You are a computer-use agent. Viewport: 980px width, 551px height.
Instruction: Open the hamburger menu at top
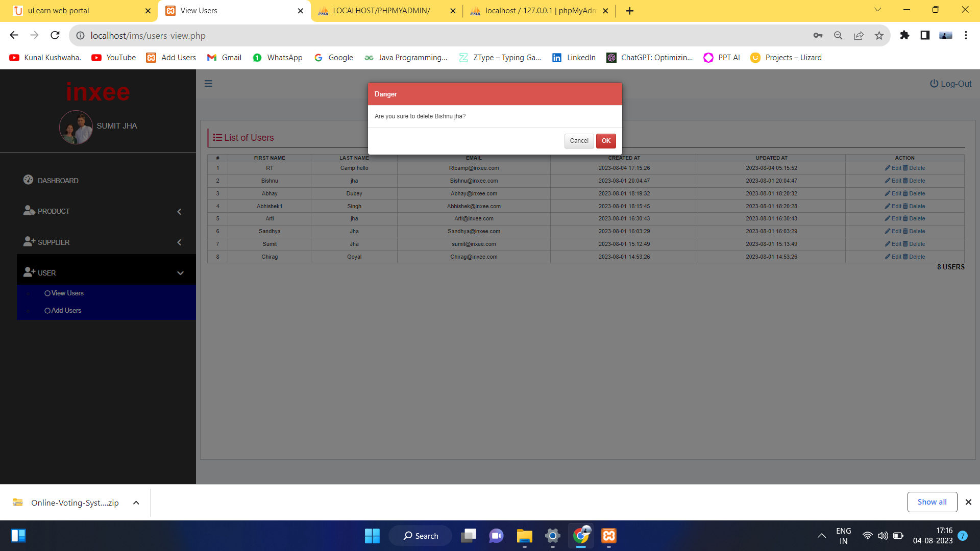(208, 83)
